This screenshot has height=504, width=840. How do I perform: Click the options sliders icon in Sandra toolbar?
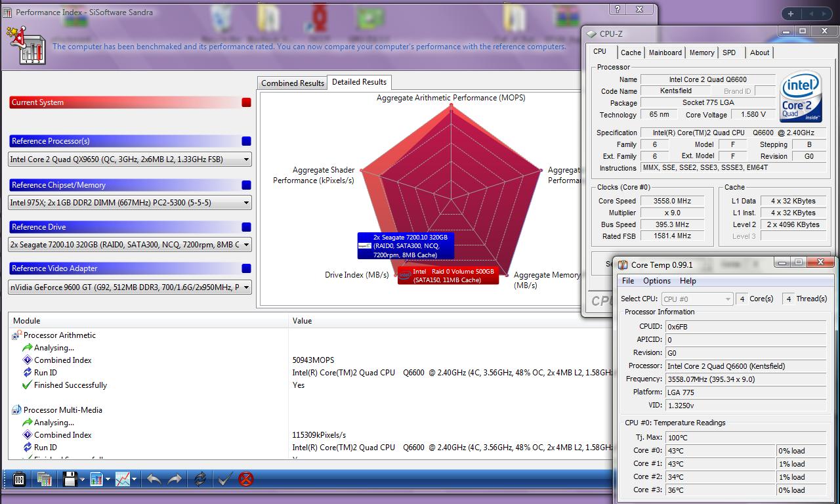tap(18, 479)
